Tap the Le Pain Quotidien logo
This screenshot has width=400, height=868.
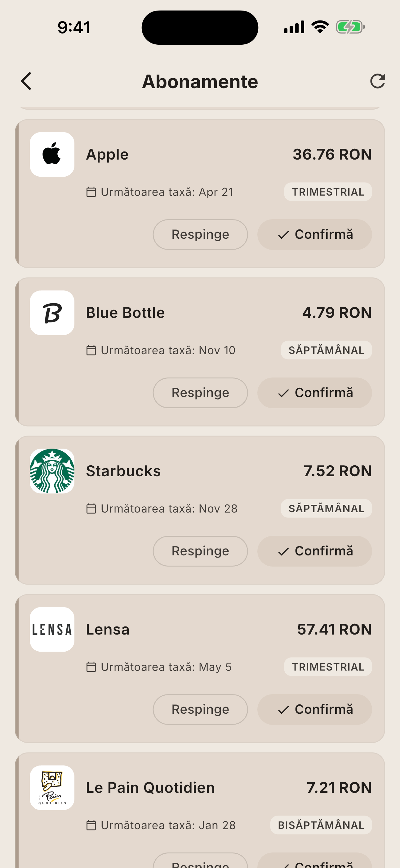[x=52, y=788]
